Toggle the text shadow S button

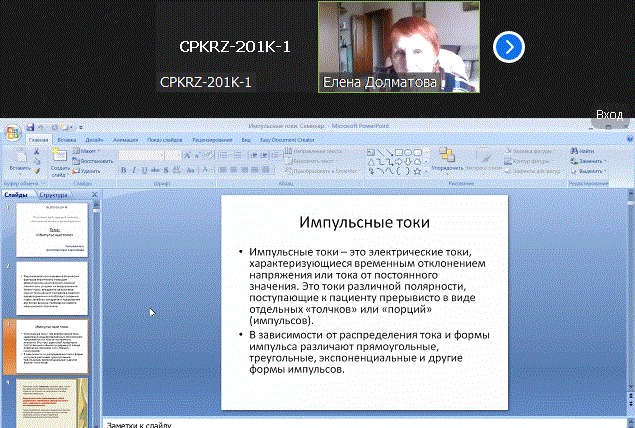166,170
